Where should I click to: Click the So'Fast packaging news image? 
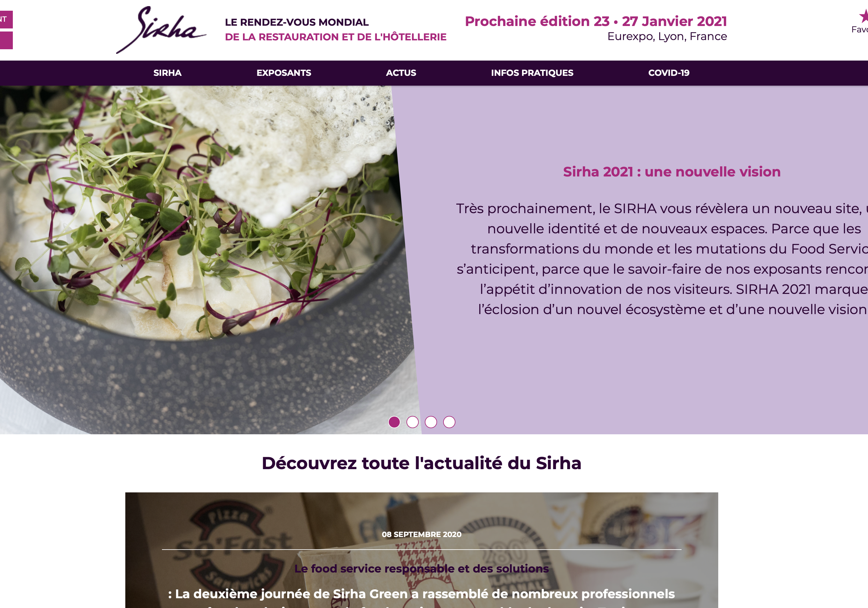tap(421, 550)
